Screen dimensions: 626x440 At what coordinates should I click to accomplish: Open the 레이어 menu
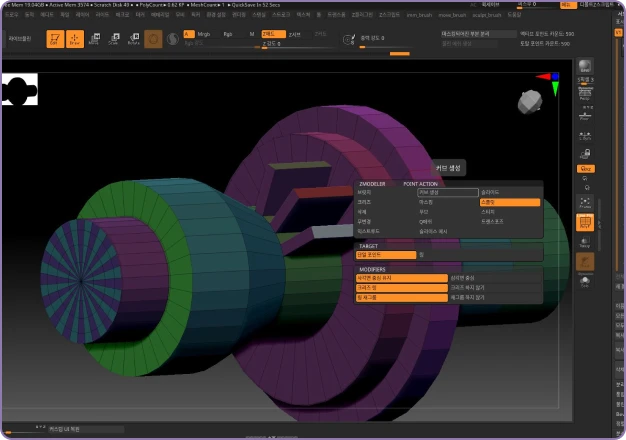point(83,15)
